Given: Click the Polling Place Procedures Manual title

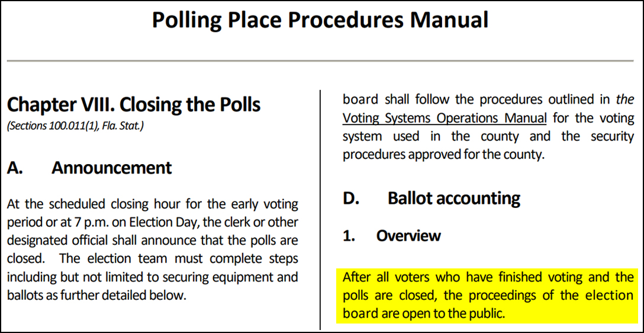Looking at the screenshot, I should [x=320, y=20].
